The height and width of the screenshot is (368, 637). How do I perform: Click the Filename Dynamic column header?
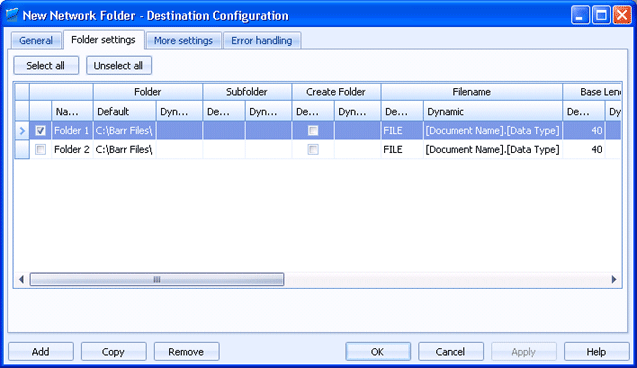click(493, 111)
